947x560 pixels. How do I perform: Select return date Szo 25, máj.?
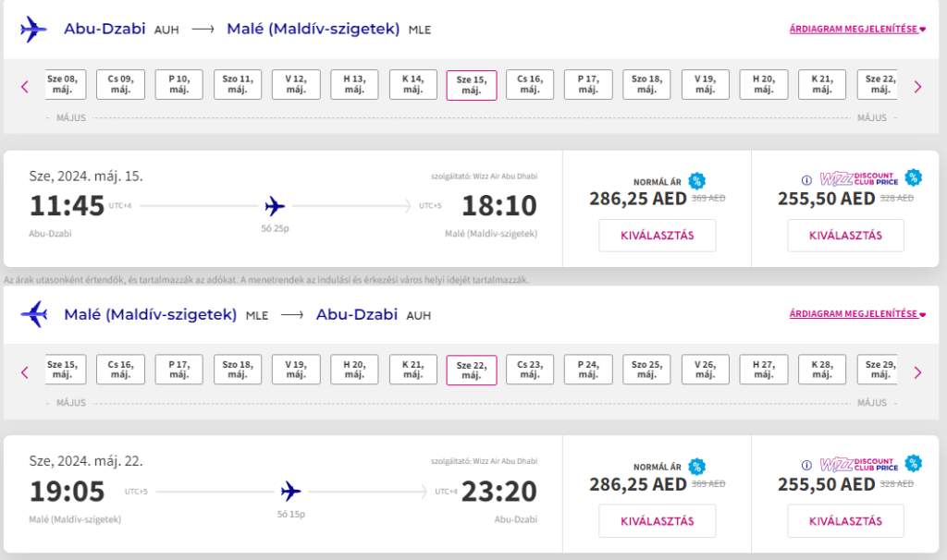tap(646, 370)
